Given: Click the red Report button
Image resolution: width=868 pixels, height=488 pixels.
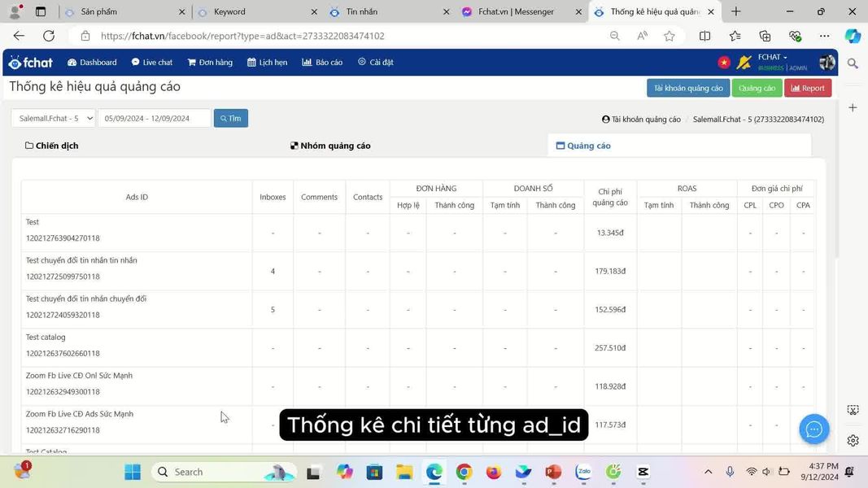Looking at the screenshot, I should pos(808,88).
